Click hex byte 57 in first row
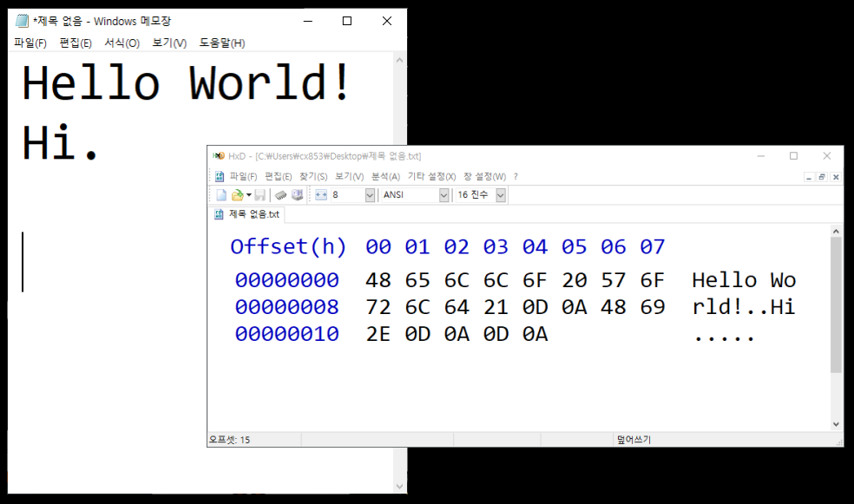854x504 pixels. tap(614, 280)
